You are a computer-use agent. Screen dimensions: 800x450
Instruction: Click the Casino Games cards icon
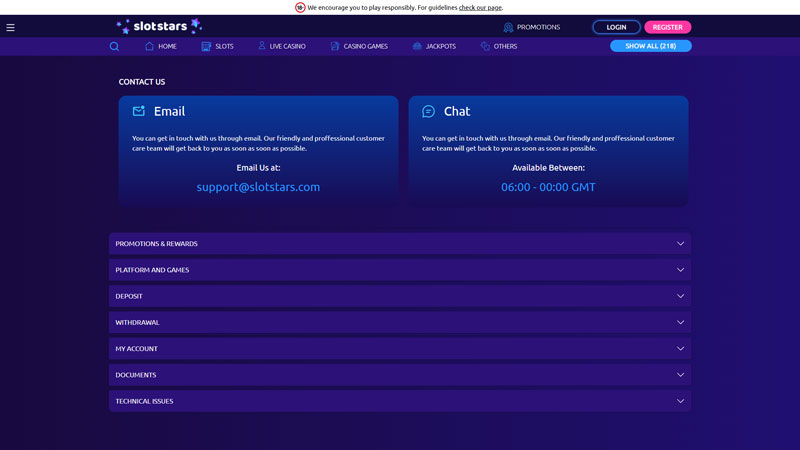click(335, 46)
